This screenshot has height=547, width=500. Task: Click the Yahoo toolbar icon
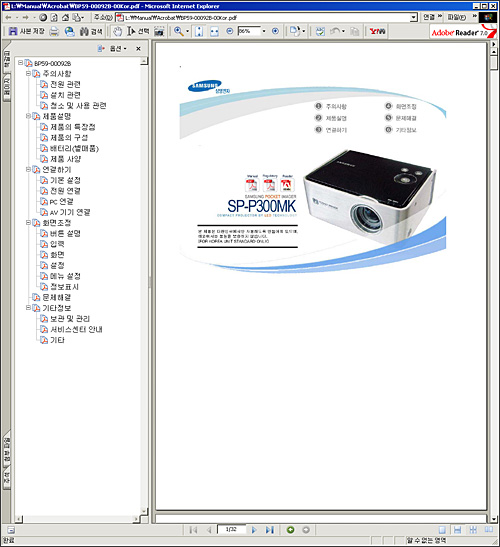coord(378,31)
